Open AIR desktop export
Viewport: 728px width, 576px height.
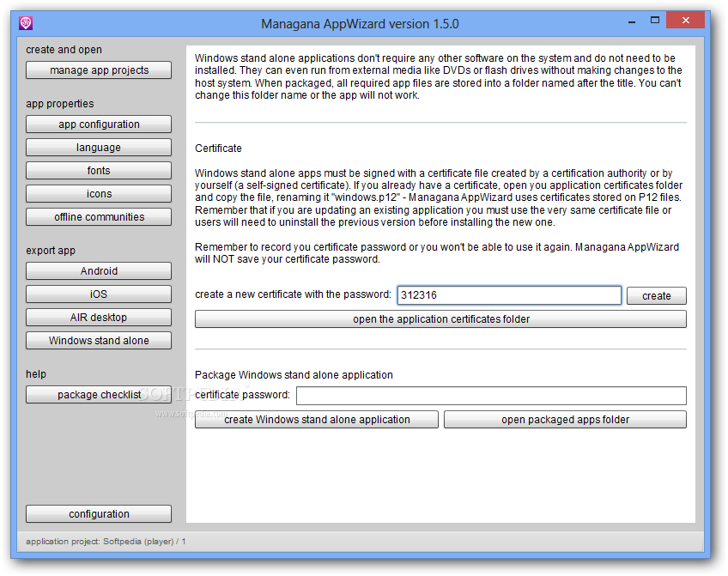(x=99, y=318)
